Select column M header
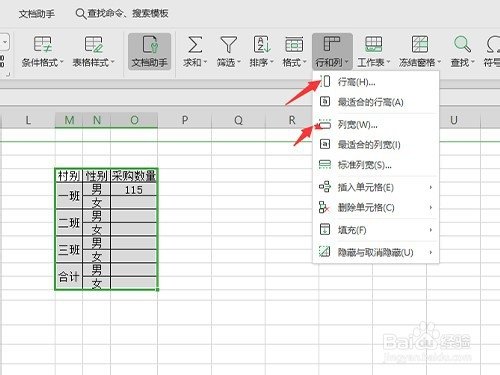This screenshot has width=500, height=375. (x=69, y=120)
